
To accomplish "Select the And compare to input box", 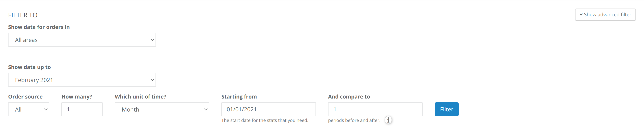I will pos(375,109).
